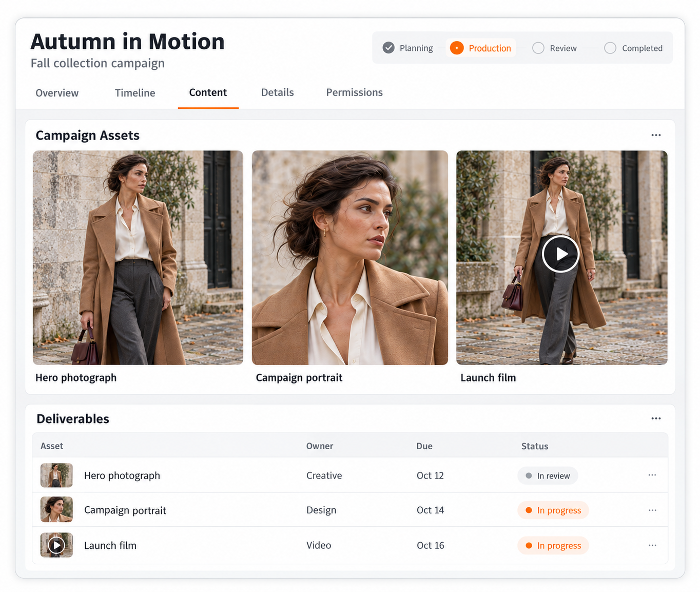Select the Planning stage checkmark

pyautogui.click(x=388, y=48)
